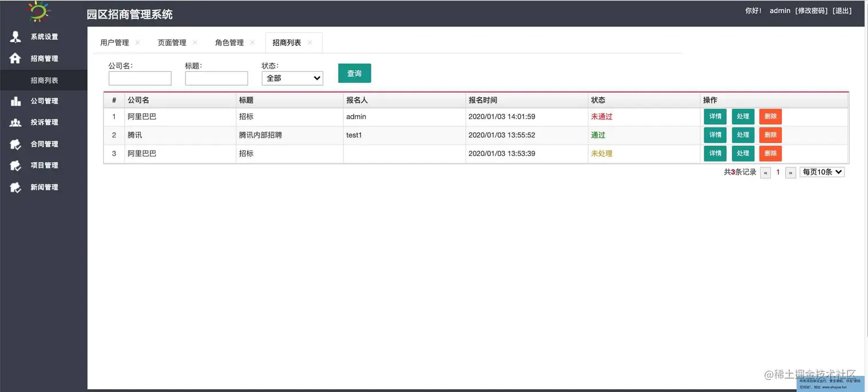This screenshot has width=868, height=392.
Task: Click the 系统设置 user icon
Action: click(x=15, y=37)
